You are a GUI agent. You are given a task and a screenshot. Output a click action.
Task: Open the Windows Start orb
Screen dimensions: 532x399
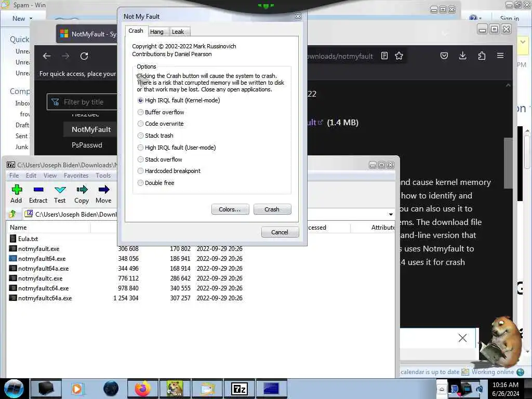tap(14, 389)
